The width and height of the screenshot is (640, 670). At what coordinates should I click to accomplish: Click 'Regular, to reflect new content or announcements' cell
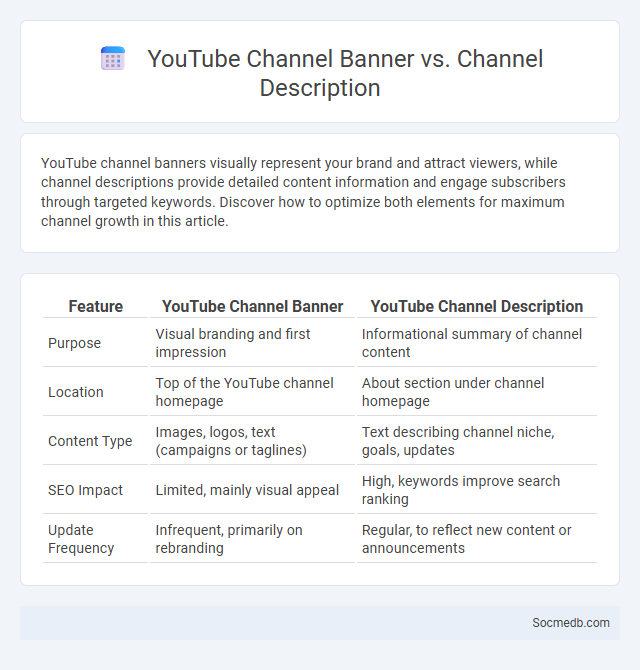[477, 539]
